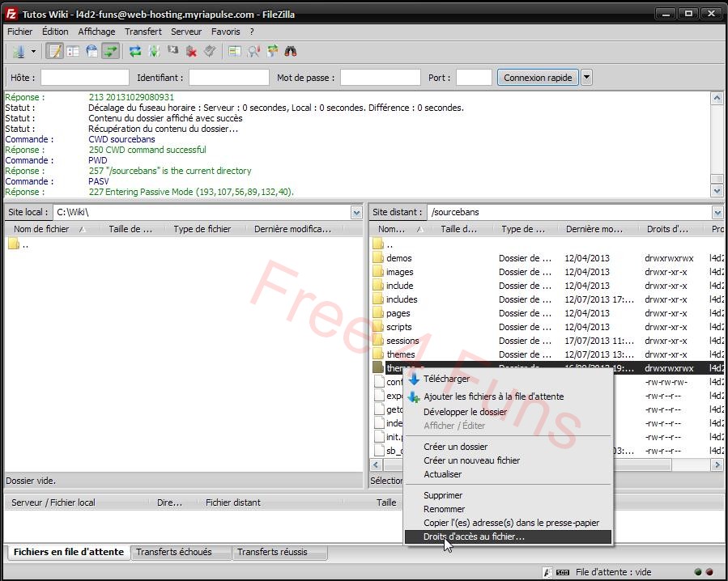The image size is (728, 581).
Task: Open the local site path dropdown
Action: pyautogui.click(x=356, y=212)
